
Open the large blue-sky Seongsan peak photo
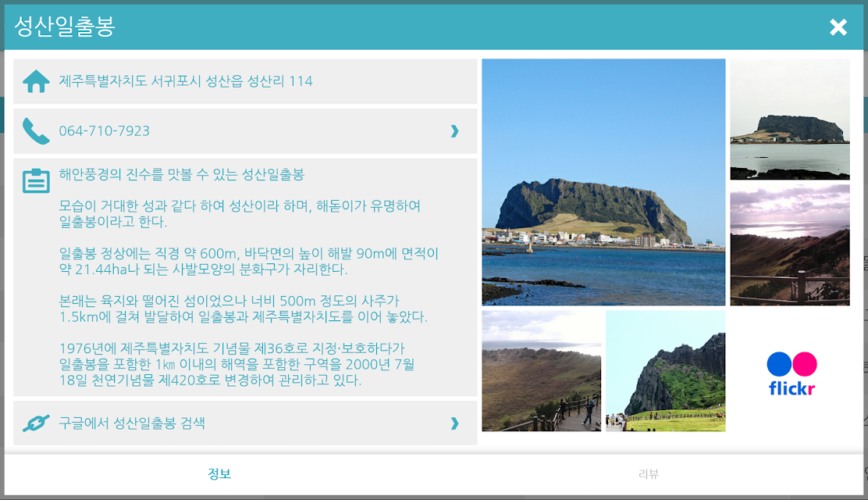pyautogui.click(x=603, y=182)
